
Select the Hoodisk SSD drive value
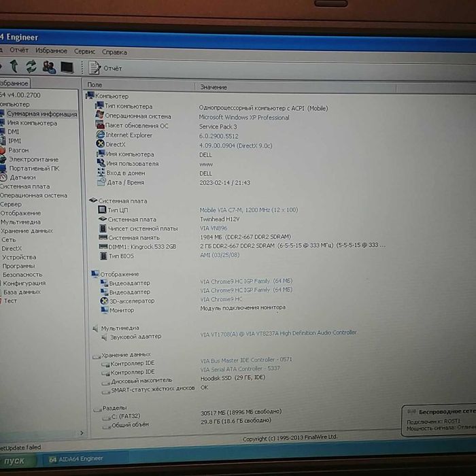point(233,377)
